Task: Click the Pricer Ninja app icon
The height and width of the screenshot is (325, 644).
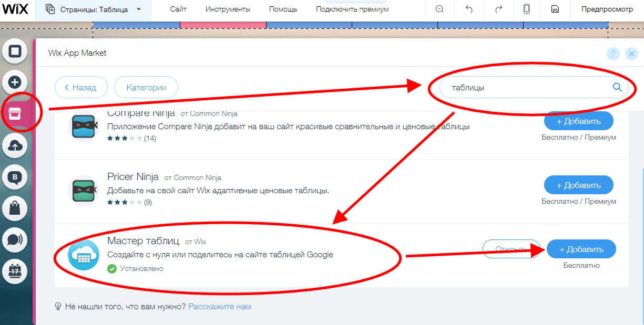Action: 84,191
